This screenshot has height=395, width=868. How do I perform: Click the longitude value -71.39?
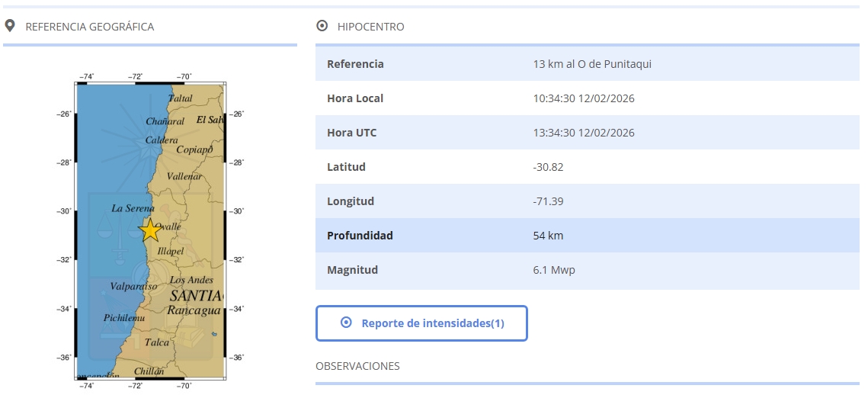click(548, 201)
